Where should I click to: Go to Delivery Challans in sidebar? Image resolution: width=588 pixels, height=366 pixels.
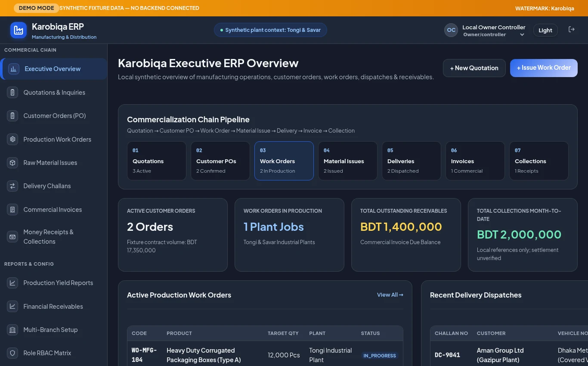pos(54,186)
